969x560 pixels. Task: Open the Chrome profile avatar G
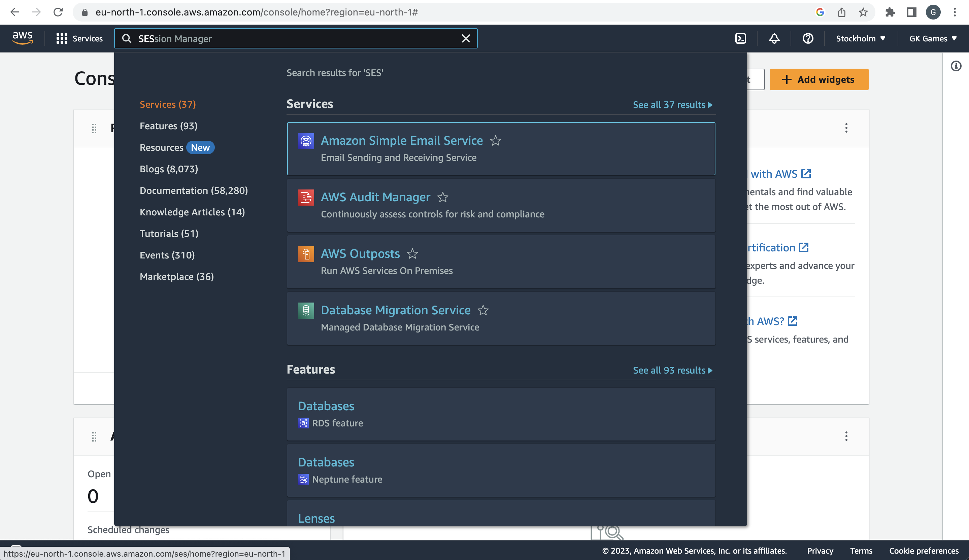pos(933,12)
